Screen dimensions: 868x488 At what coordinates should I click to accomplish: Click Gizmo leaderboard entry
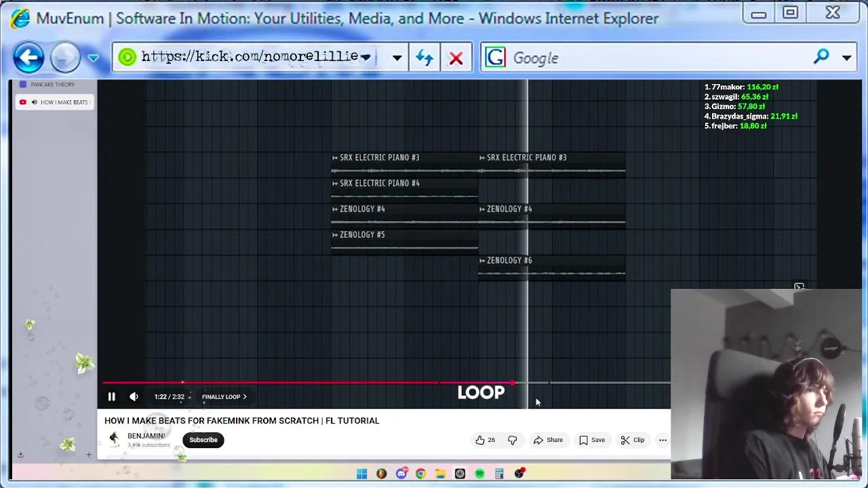[734, 106]
